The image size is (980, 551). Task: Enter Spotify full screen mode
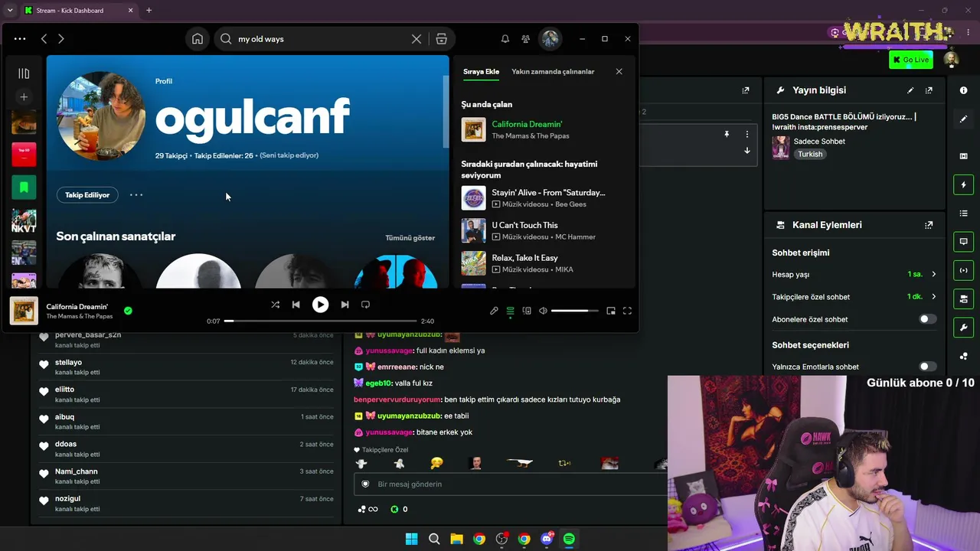(x=627, y=311)
